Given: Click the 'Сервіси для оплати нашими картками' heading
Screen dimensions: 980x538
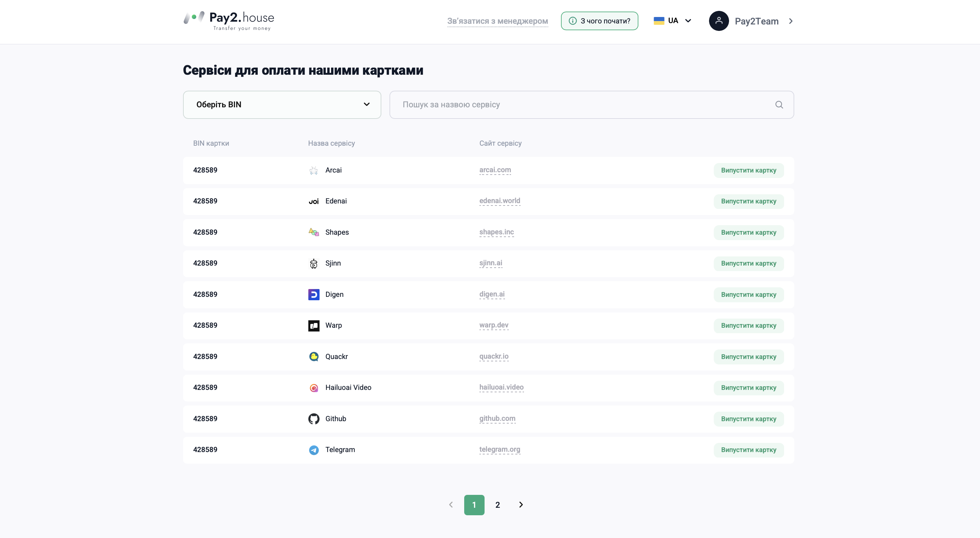Looking at the screenshot, I should (x=303, y=70).
